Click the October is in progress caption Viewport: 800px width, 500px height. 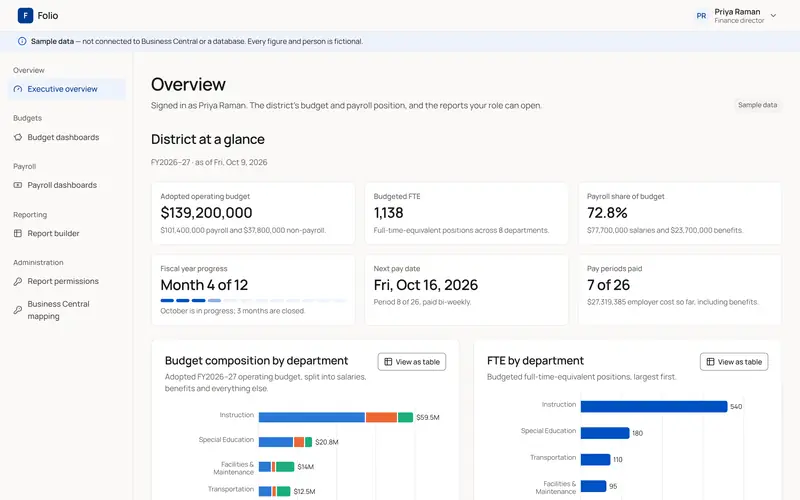[233, 311]
